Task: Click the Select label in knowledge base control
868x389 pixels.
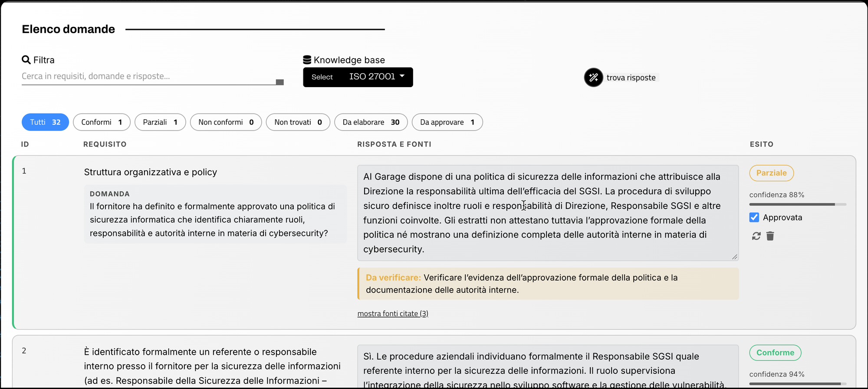Action: pos(322,77)
